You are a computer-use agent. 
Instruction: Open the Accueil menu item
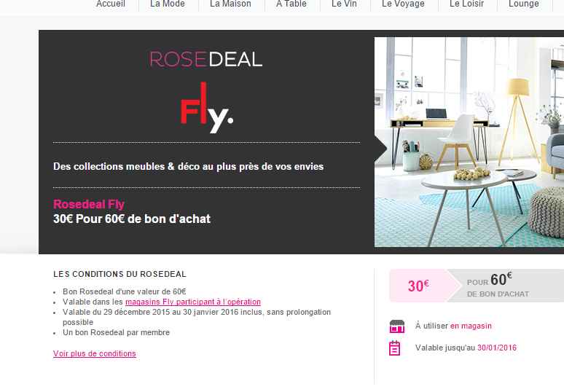tap(111, 4)
